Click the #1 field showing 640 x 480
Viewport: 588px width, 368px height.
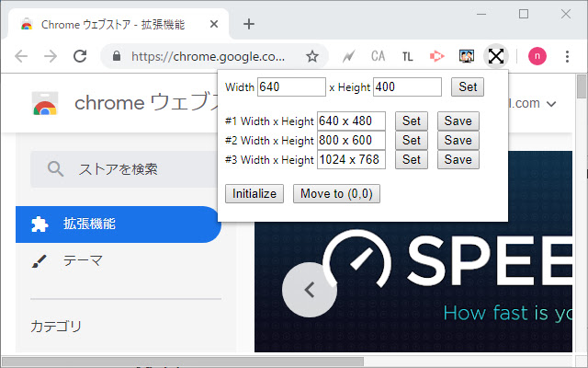(x=351, y=121)
